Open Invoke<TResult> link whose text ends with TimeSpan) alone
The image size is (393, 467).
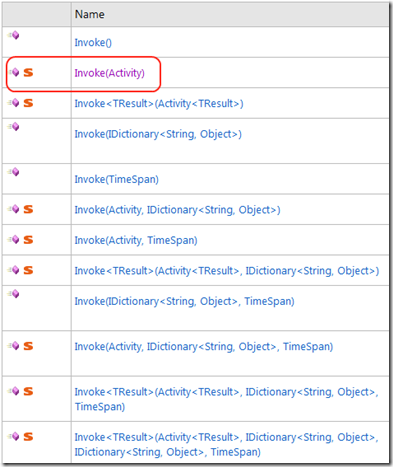pos(226,399)
